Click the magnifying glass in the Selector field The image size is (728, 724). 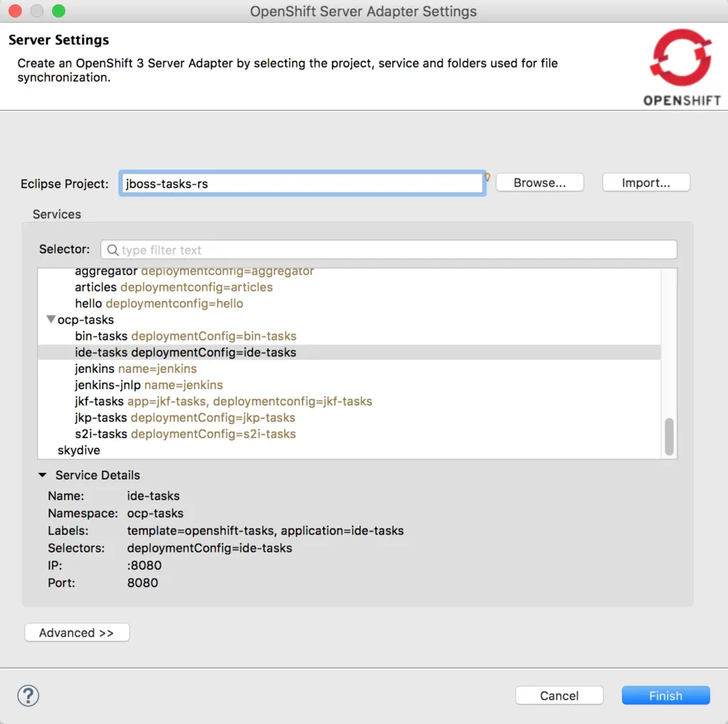[112, 250]
